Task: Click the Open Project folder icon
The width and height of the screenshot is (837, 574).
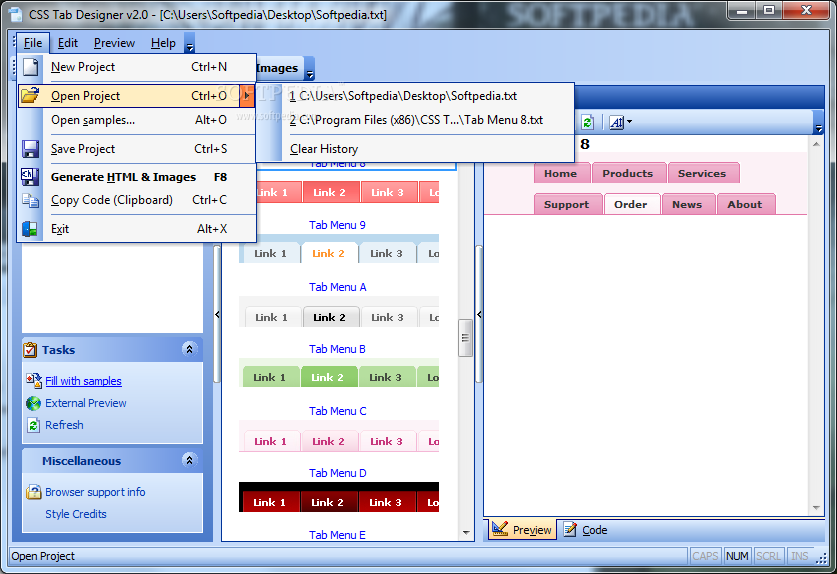Action: pos(30,95)
